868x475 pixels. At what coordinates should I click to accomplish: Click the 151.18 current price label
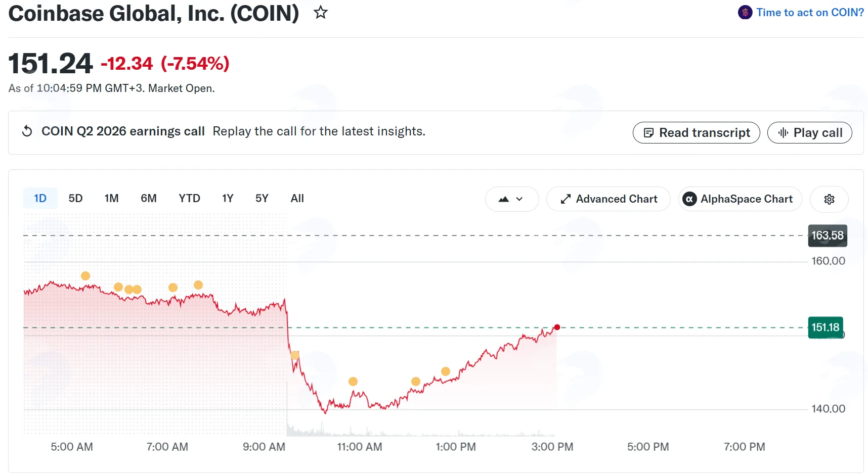(x=826, y=327)
